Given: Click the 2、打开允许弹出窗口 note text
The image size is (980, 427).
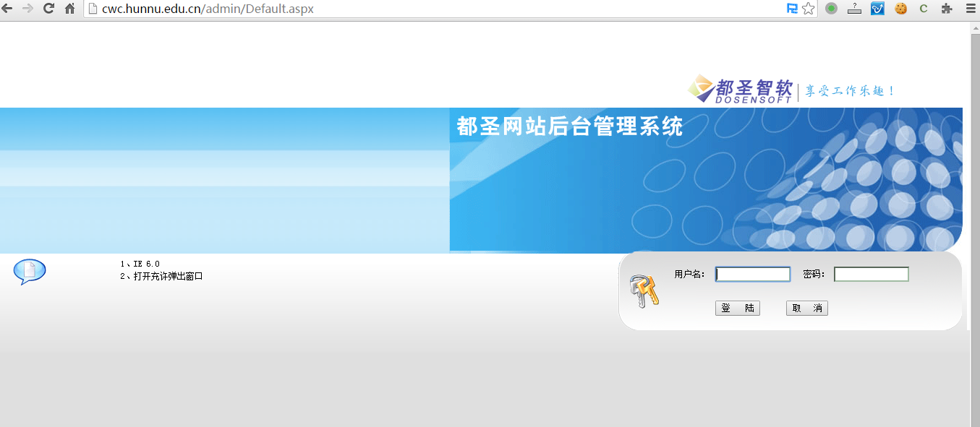Looking at the screenshot, I should click(x=161, y=276).
